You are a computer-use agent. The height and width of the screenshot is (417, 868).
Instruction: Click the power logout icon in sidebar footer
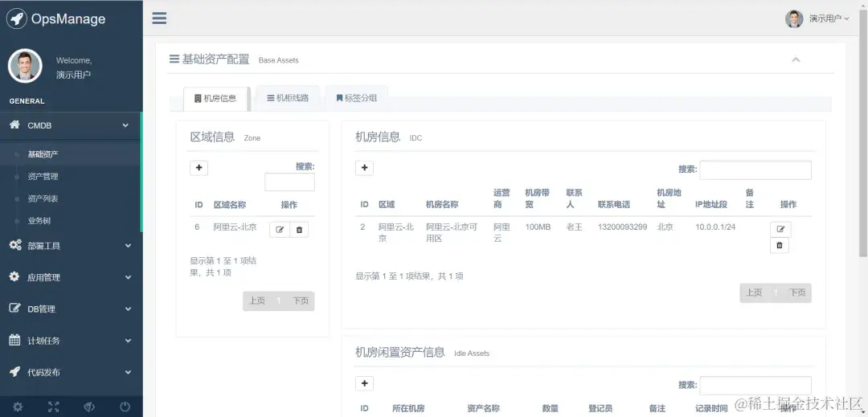click(x=125, y=407)
